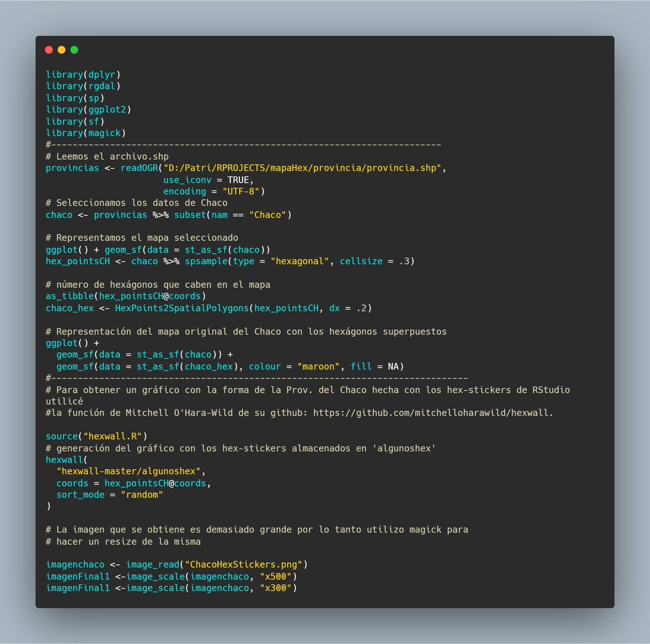Place cursor on library(dplyr) line

[83, 74]
